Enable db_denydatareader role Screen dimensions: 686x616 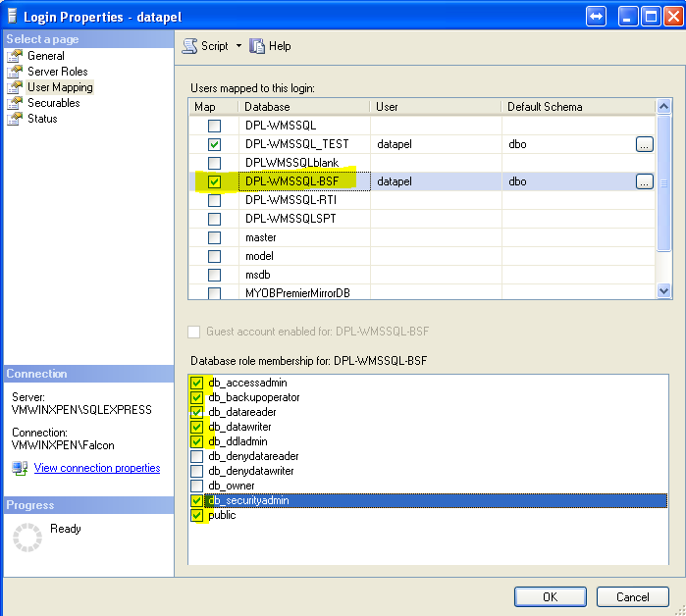(197, 456)
